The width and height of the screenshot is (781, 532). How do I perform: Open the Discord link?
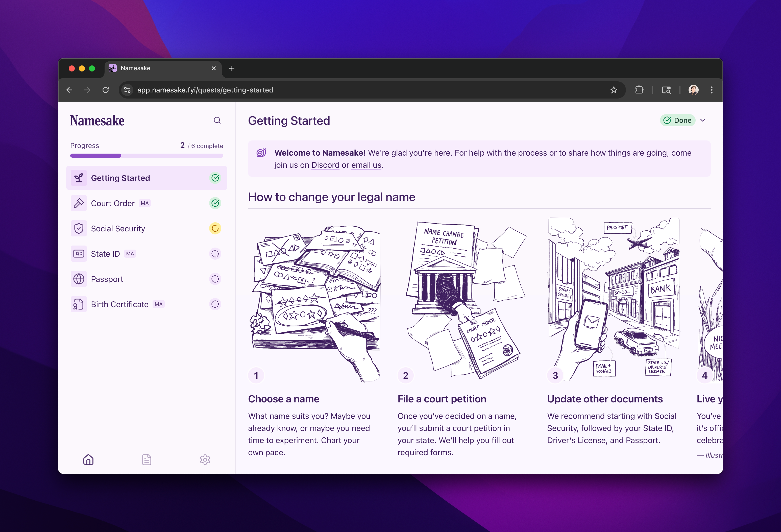(325, 165)
